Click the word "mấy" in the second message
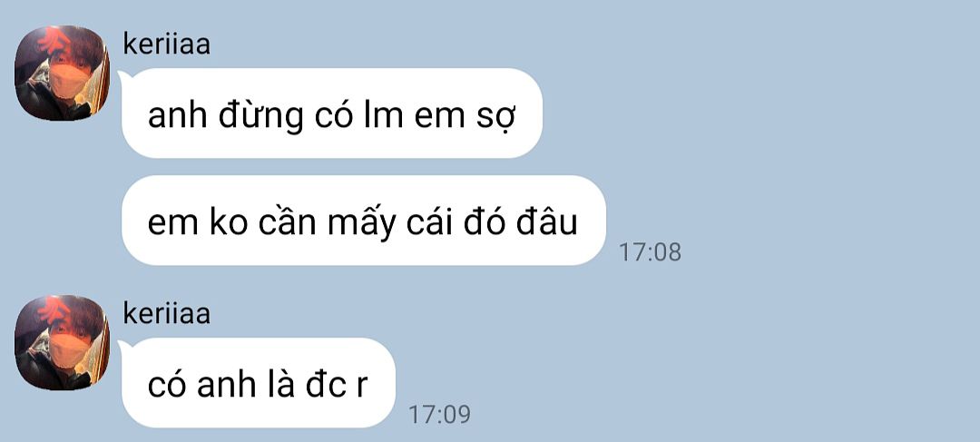The height and width of the screenshot is (442, 980). coord(362,224)
